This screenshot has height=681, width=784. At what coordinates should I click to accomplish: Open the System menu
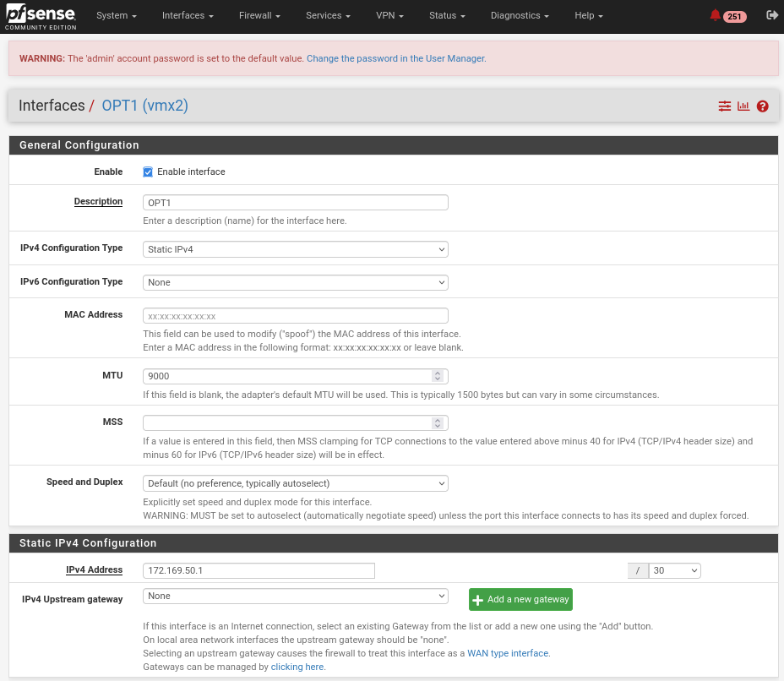[117, 15]
